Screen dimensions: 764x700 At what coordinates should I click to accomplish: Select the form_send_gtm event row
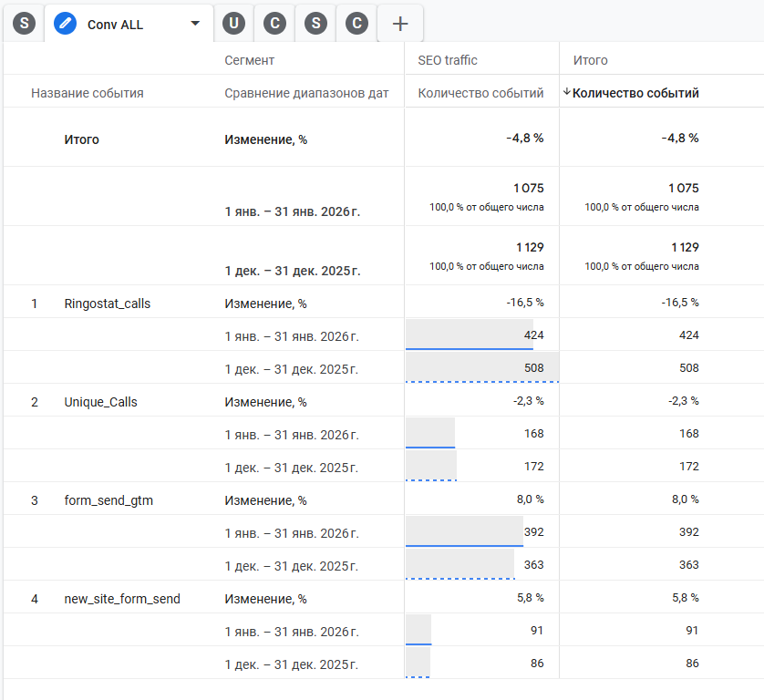(108, 500)
